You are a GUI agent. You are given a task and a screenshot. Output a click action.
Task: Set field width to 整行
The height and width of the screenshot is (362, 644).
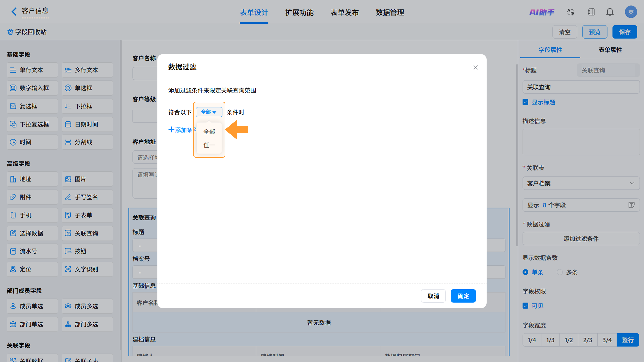pos(628,340)
